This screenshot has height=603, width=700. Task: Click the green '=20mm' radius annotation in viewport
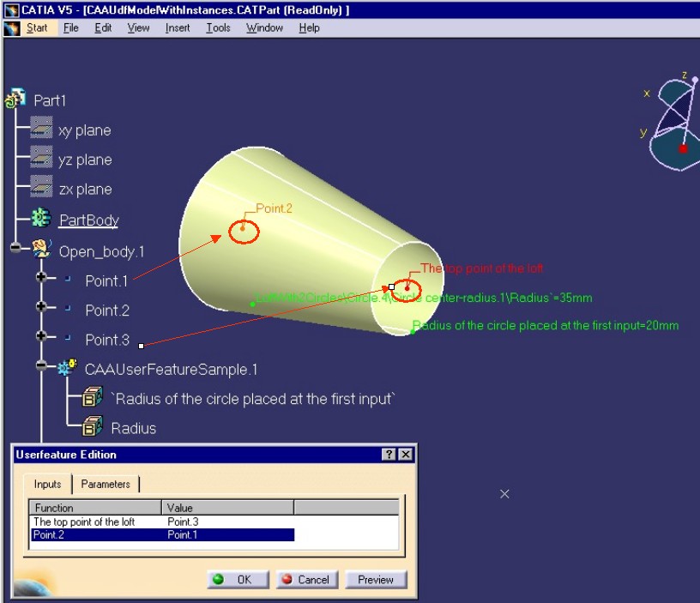(x=545, y=325)
